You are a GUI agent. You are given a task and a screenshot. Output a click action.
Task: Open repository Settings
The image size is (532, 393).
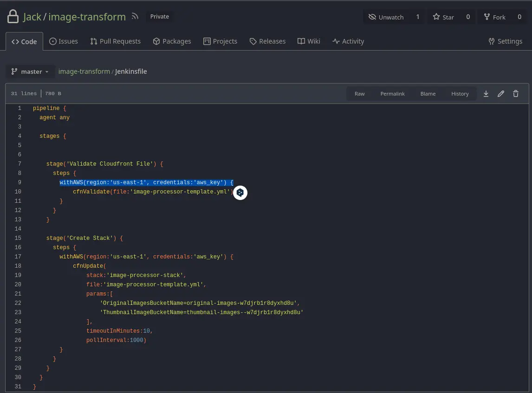[505, 41]
